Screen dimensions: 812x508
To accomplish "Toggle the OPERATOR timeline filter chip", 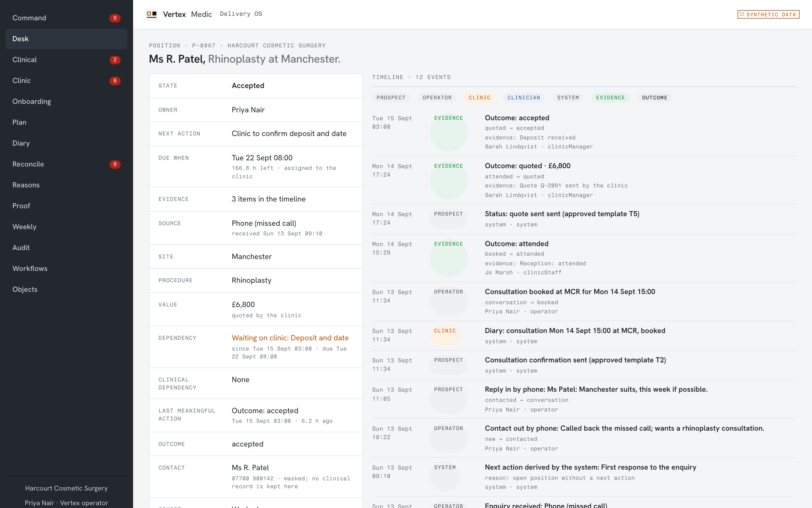I will 437,98.
